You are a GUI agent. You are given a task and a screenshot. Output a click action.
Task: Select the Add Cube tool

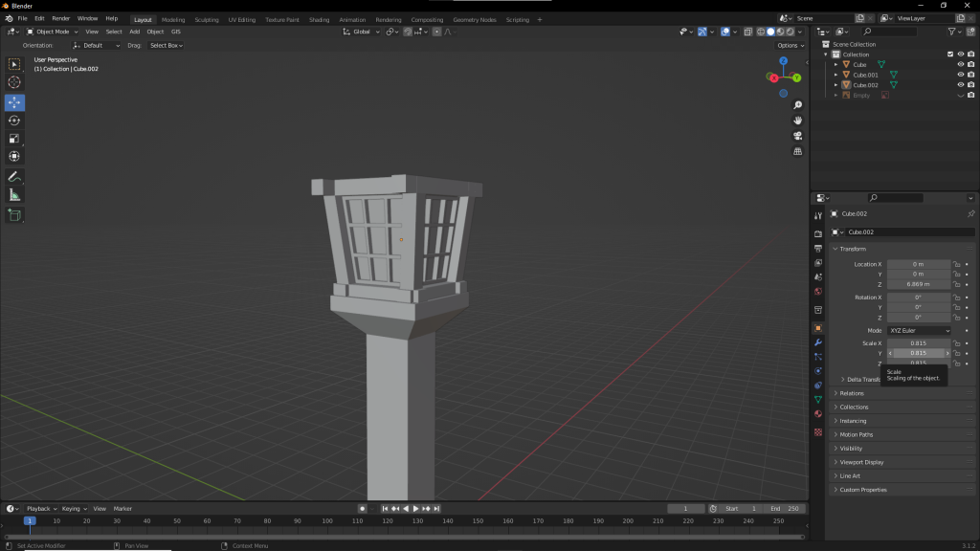(14, 215)
